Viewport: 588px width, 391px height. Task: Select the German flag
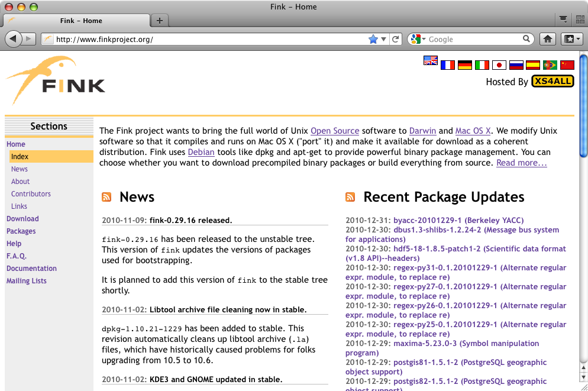coord(464,65)
